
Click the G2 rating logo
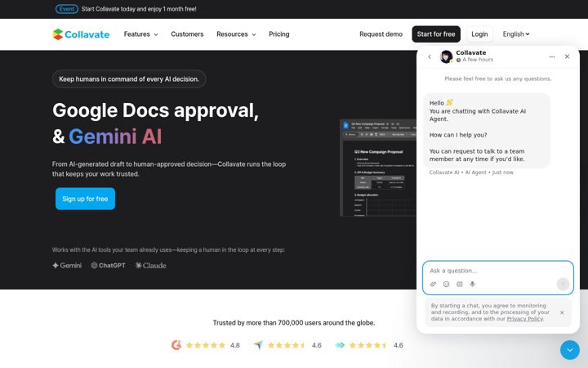click(176, 345)
